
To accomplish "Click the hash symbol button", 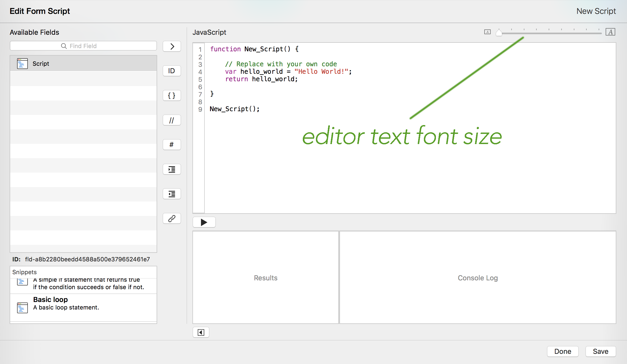I will [x=172, y=145].
